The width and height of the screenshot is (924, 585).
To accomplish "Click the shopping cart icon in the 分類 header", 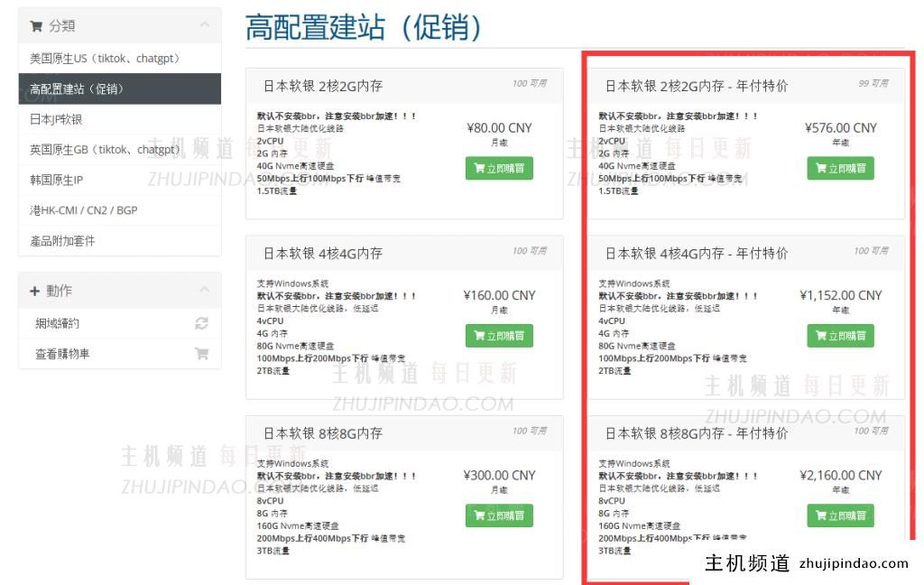I will coord(36,26).
